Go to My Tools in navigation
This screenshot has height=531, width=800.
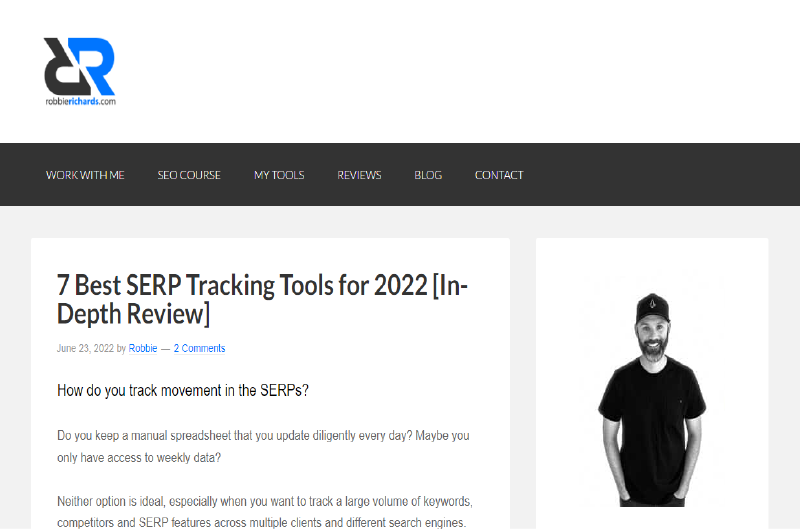[279, 175]
